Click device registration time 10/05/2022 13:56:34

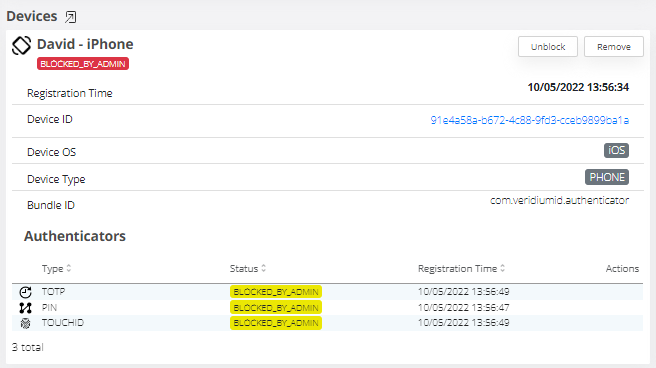click(x=578, y=87)
